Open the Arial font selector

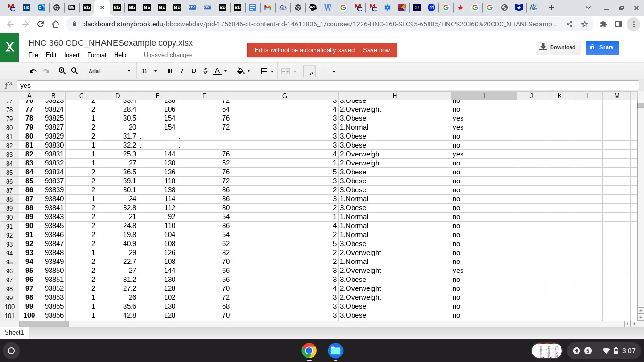pyautogui.click(x=108, y=71)
